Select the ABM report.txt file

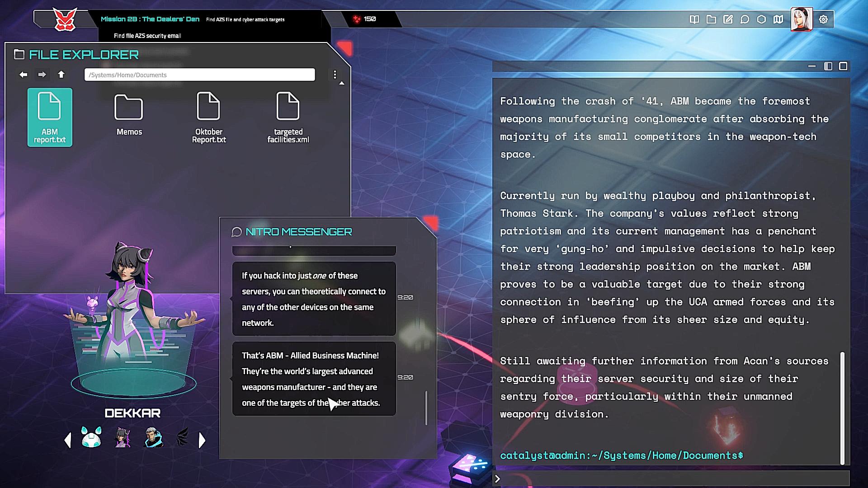(x=50, y=117)
